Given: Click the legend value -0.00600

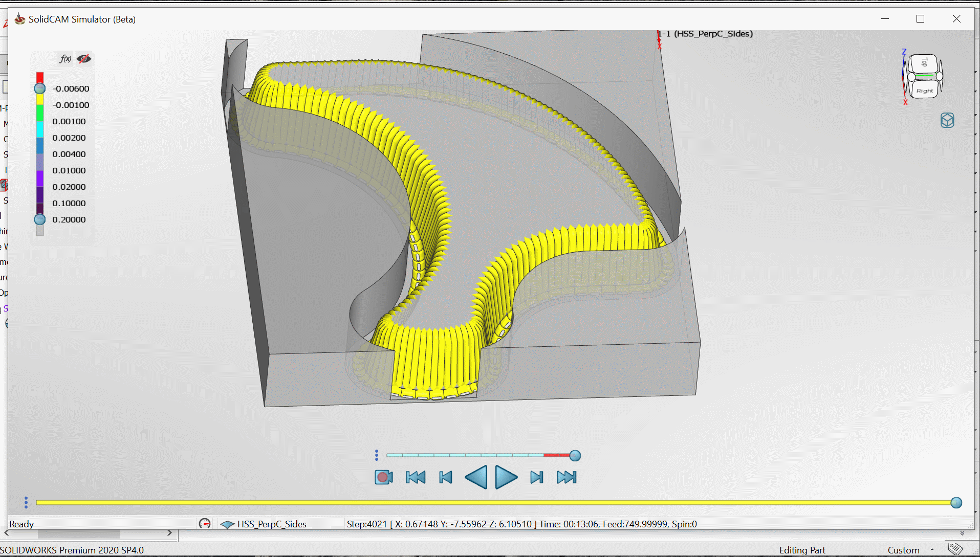Looking at the screenshot, I should (71, 88).
